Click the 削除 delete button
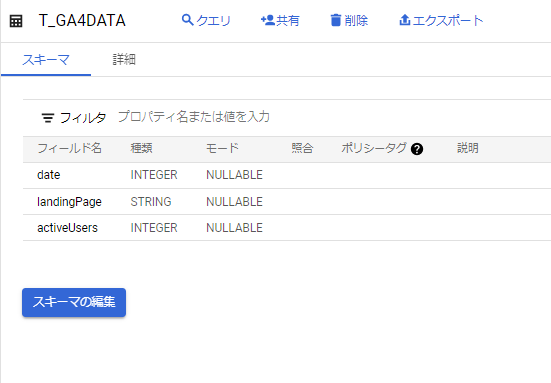 349,20
